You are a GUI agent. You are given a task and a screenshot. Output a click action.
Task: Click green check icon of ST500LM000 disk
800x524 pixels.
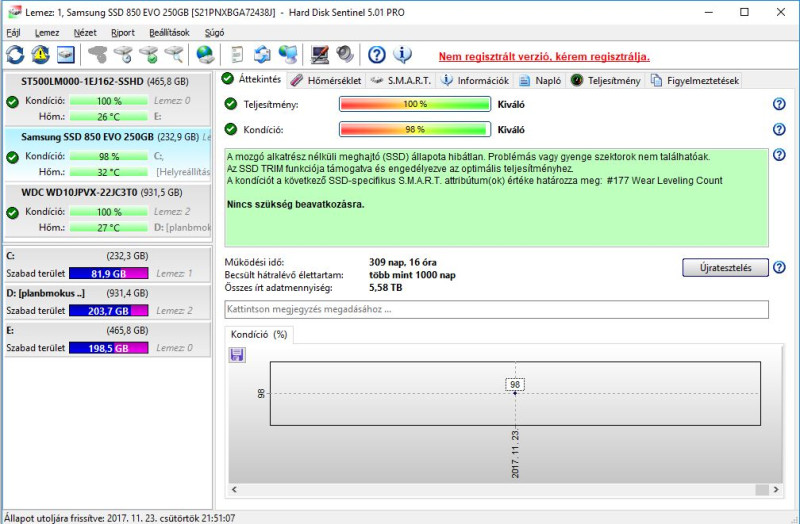[13, 102]
